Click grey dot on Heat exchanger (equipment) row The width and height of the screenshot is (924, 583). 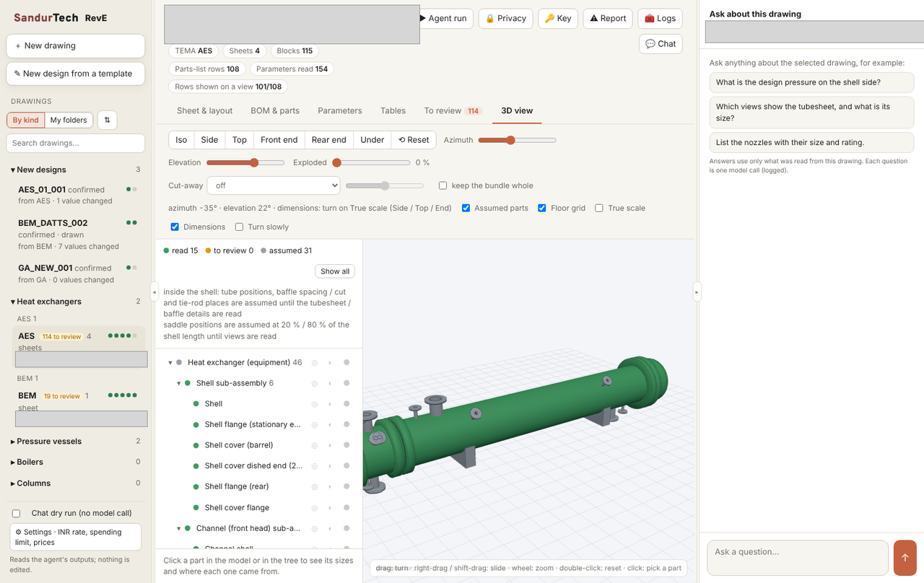(346, 362)
